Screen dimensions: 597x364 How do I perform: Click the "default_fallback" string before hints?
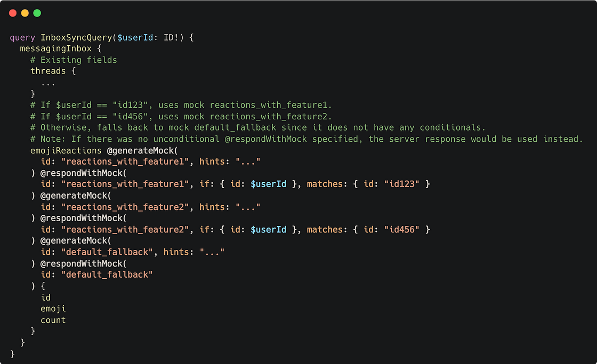tap(107, 252)
